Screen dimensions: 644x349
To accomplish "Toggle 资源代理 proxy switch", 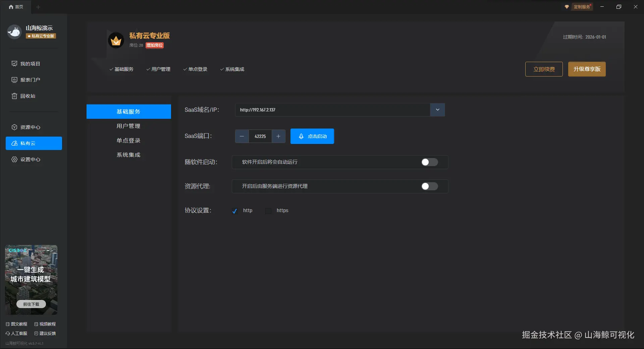I will tap(430, 186).
